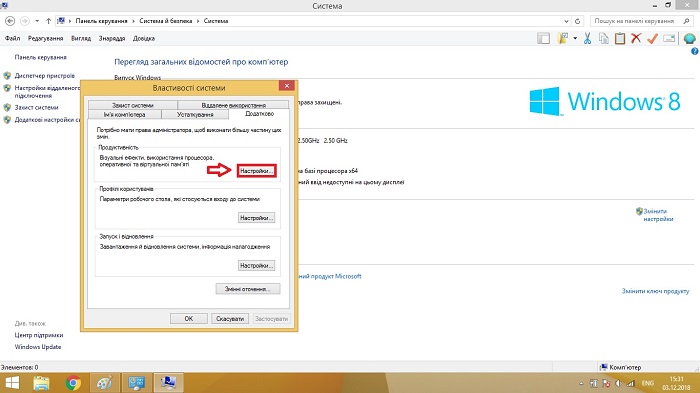Click the pane layout toolbar icon
The height and width of the screenshot is (393, 700).
pyautogui.click(x=543, y=38)
